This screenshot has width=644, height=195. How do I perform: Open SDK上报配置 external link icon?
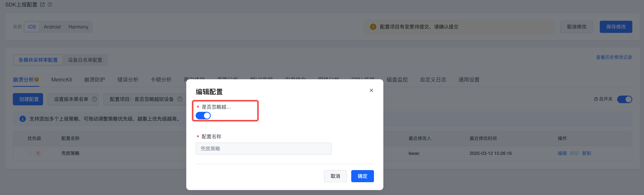pos(42,5)
